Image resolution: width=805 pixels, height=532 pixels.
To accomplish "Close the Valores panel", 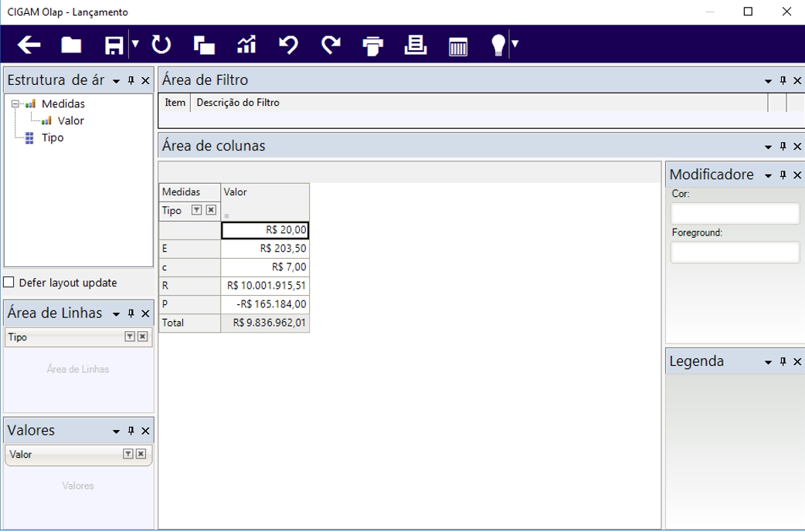I will tap(145, 431).
